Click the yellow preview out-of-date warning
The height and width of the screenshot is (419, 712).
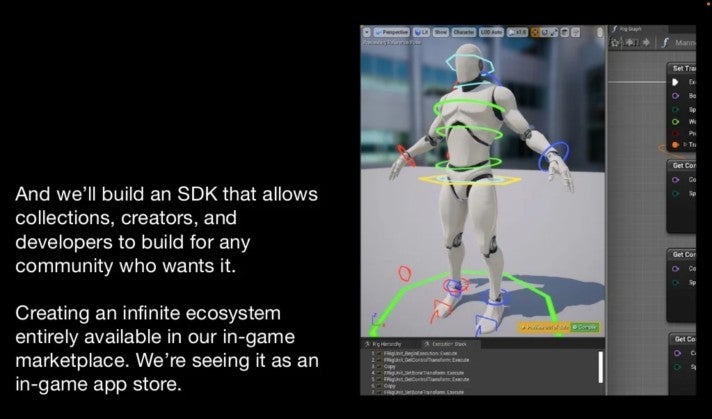point(545,327)
